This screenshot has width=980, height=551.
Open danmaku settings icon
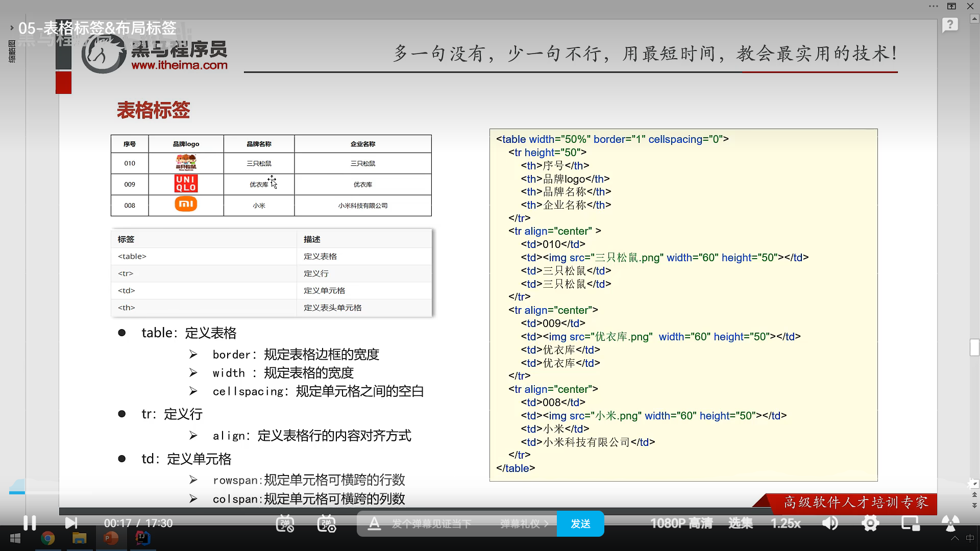click(327, 523)
